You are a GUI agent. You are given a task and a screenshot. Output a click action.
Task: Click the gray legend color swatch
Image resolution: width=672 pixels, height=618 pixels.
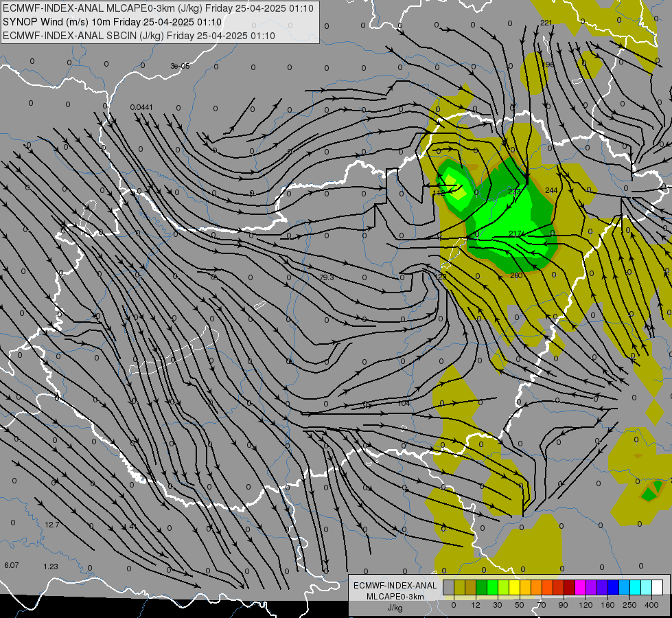coord(449,587)
